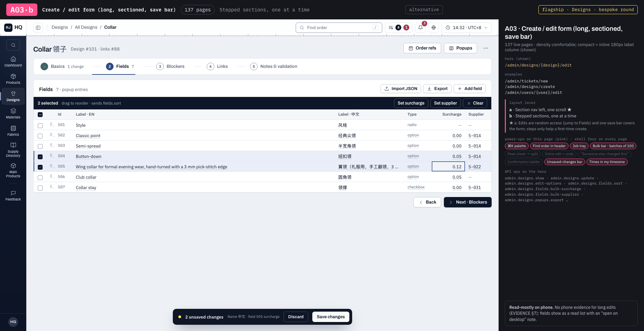Check the Semi-spread row checkbox
Image resolution: width=644 pixels, height=331 pixels.
(x=40, y=146)
